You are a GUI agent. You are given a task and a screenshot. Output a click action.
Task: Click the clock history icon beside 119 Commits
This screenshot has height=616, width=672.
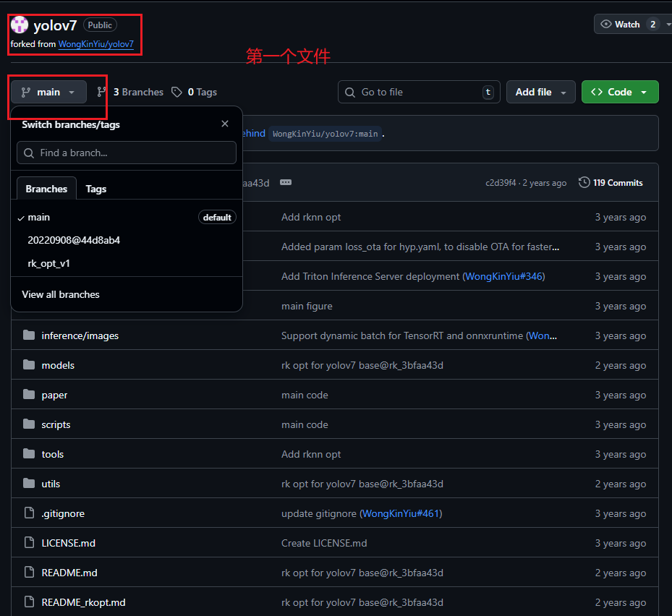pyautogui.click(x=584, y=182)
